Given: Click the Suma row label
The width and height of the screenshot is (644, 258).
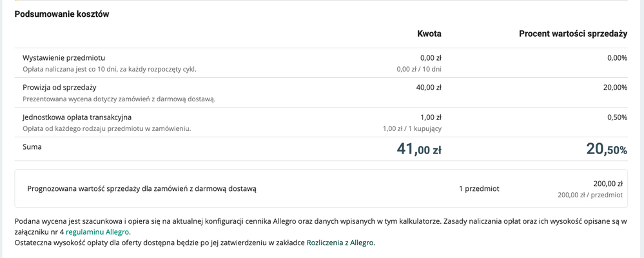Looking at the screenshot, I should (32, 147).
